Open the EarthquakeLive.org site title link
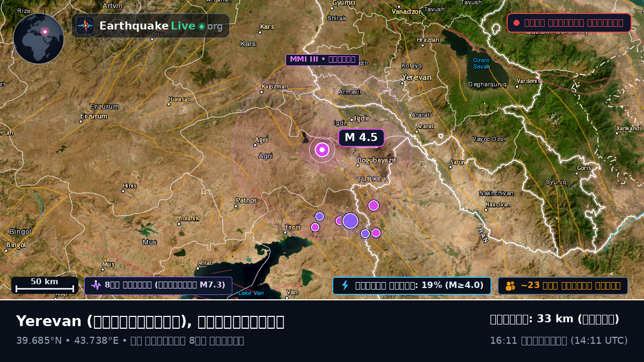 [161, 26]
